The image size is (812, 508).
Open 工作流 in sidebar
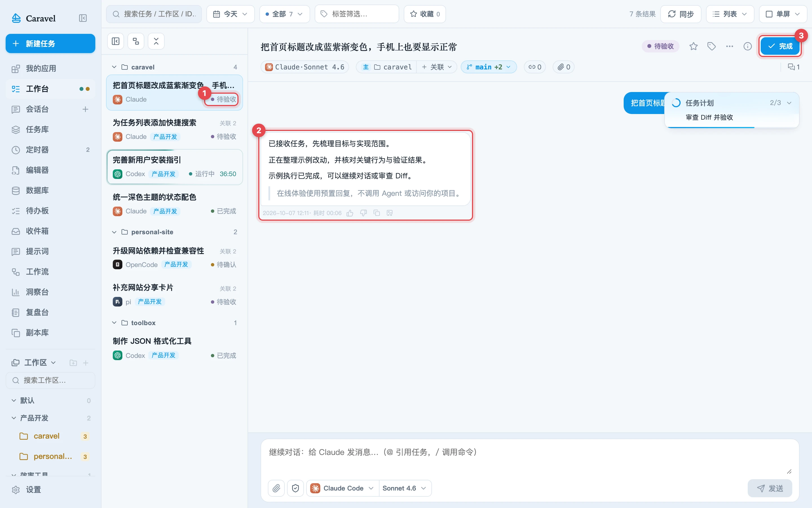(x=50, y=272)
